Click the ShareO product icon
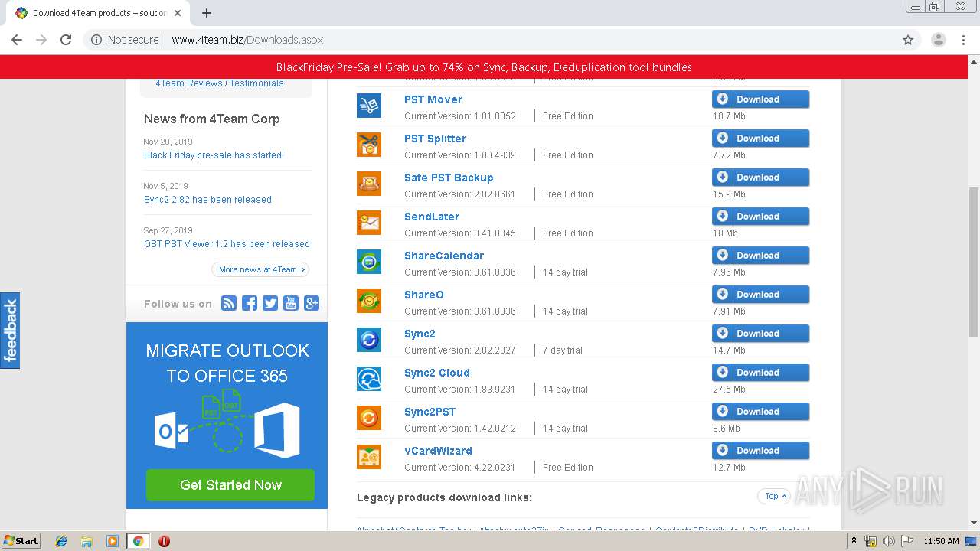 click(x=369, y=301)
